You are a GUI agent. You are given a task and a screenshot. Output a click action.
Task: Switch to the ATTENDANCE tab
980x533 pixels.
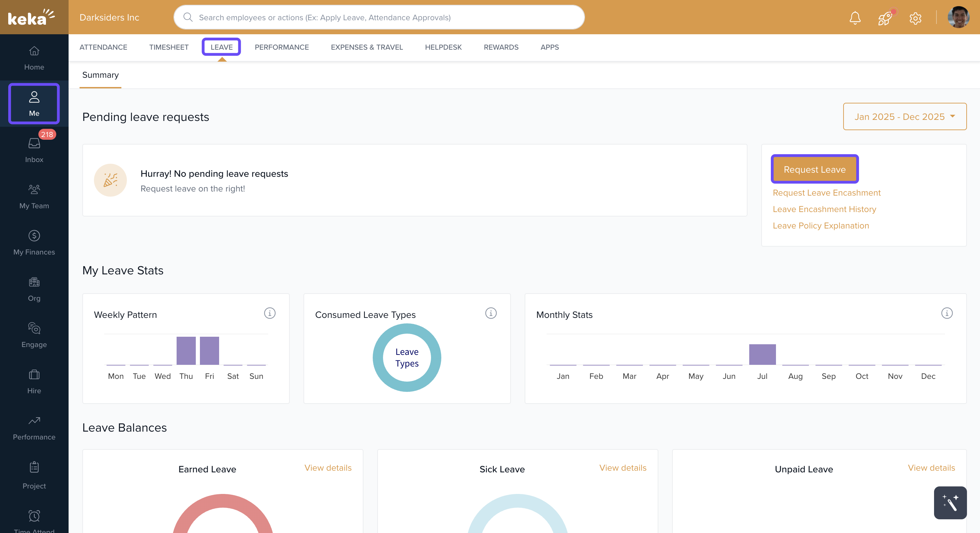pyautogui.click(x=103, y=47)
